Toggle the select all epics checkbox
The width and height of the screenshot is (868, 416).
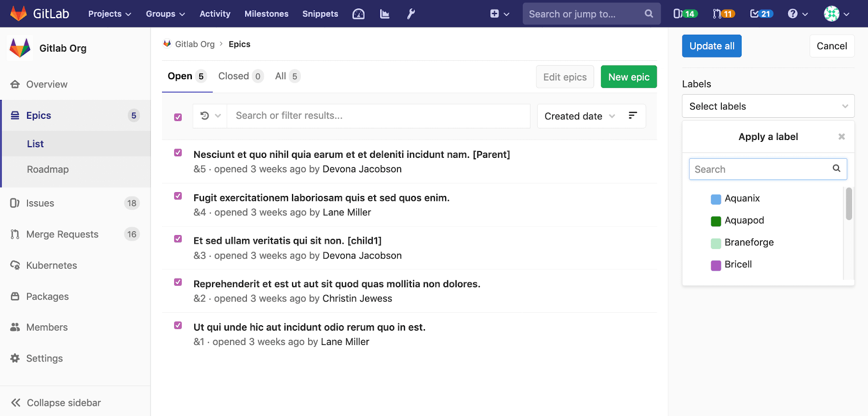(178, 117)
